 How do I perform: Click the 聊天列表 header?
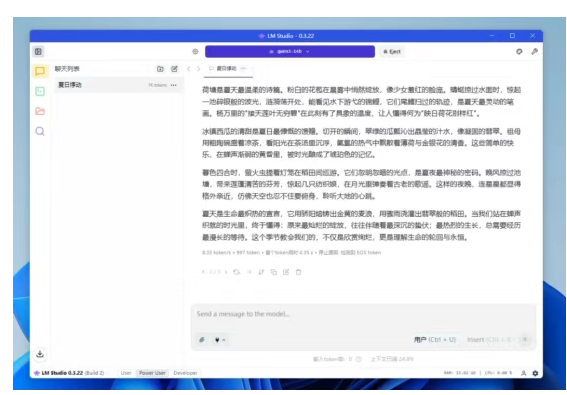pos(67,69)
